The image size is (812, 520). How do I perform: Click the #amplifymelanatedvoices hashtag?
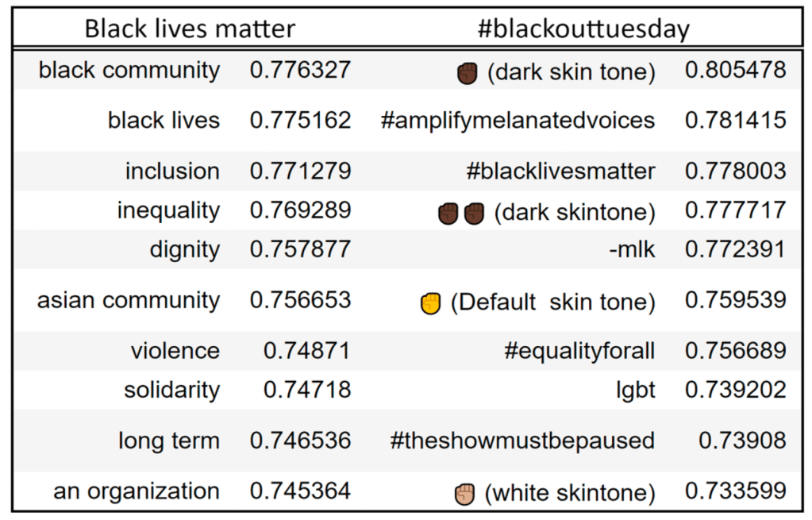pos(518,121)
